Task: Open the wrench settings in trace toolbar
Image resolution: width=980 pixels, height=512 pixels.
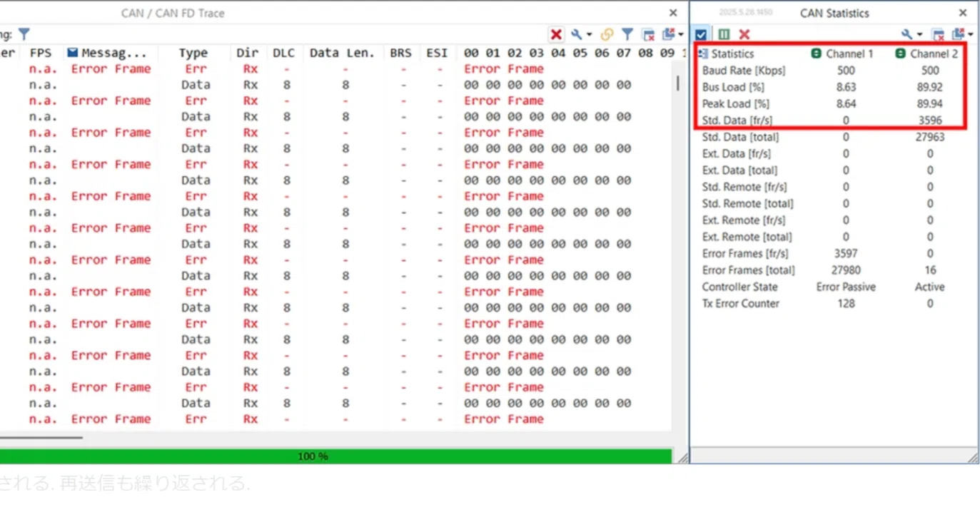Action: click(x=577, y=34)
